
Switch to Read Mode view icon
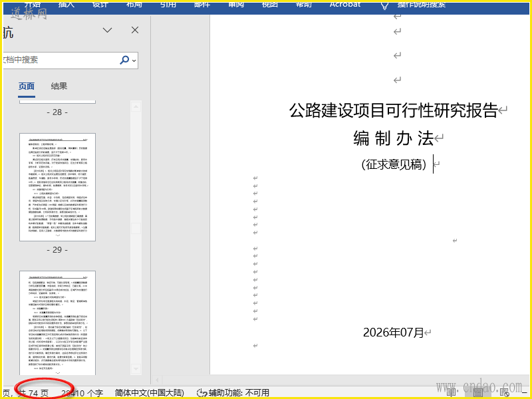click(x=452, y=393)
